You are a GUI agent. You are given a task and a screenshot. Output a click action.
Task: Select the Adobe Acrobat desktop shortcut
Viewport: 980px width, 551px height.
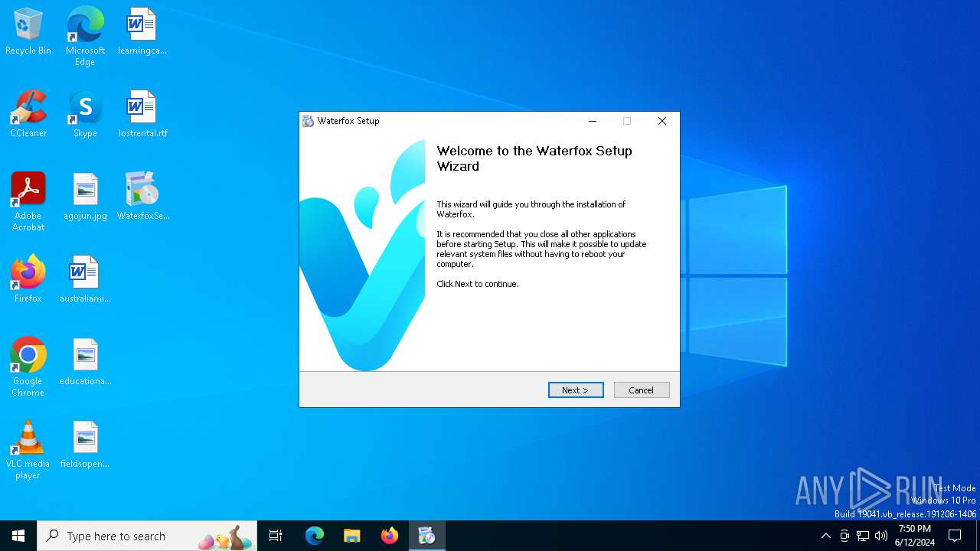28,202
